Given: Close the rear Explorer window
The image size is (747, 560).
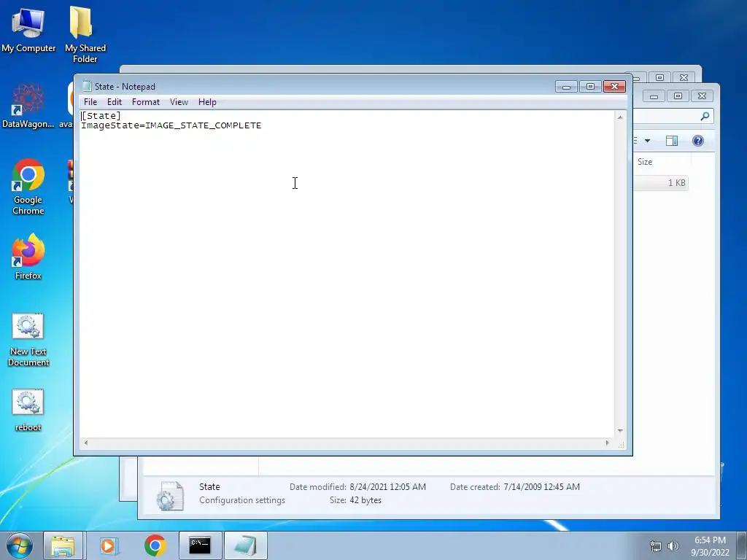Looking at the screenshot, I should click(684, 77).
